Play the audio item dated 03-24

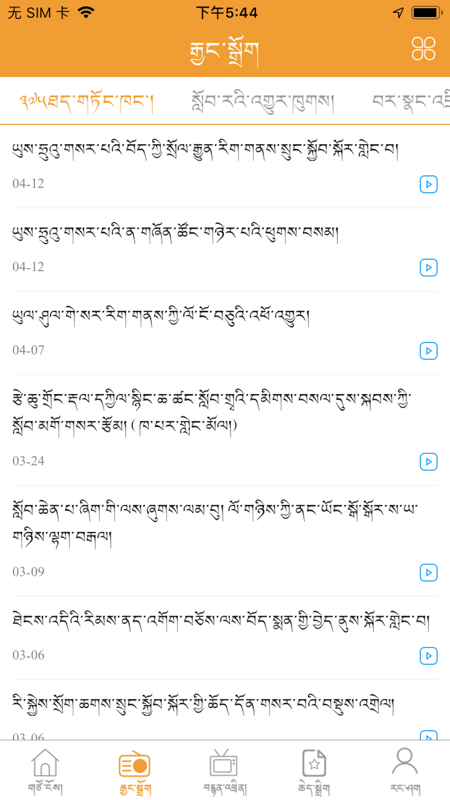(x=429, y=461)
